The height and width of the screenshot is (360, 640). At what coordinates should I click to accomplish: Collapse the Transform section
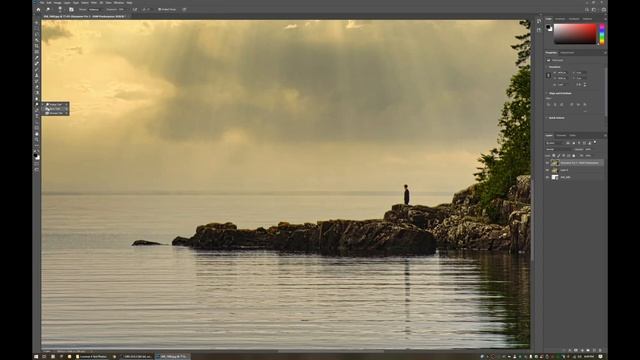click(548, 67)
